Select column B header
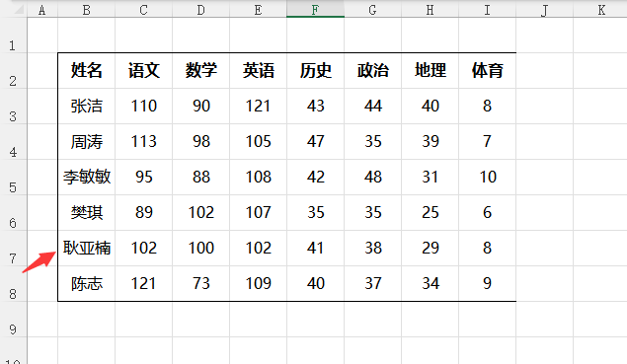The height and width of the screenshot is (364, 627). click(x=86, y=10)
